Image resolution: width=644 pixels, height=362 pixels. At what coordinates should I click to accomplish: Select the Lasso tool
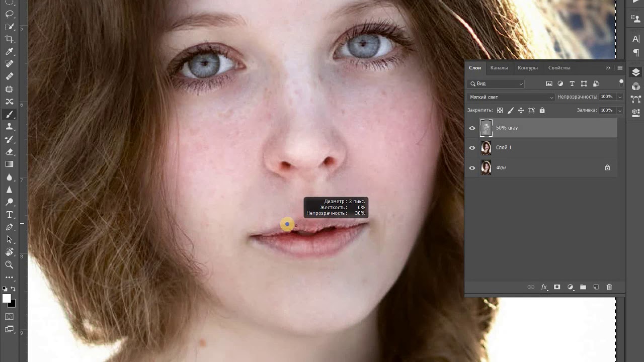[x=9, y=14]
